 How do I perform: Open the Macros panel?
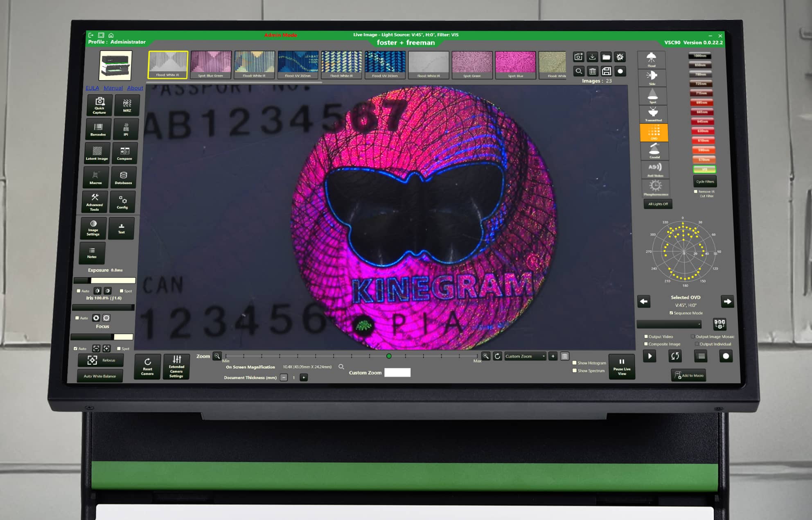95,177
